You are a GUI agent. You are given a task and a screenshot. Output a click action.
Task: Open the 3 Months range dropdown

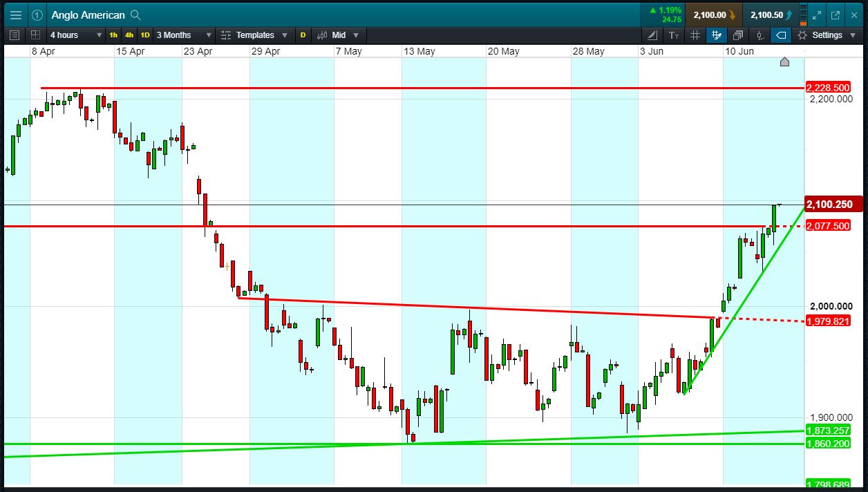coord(184,35)
